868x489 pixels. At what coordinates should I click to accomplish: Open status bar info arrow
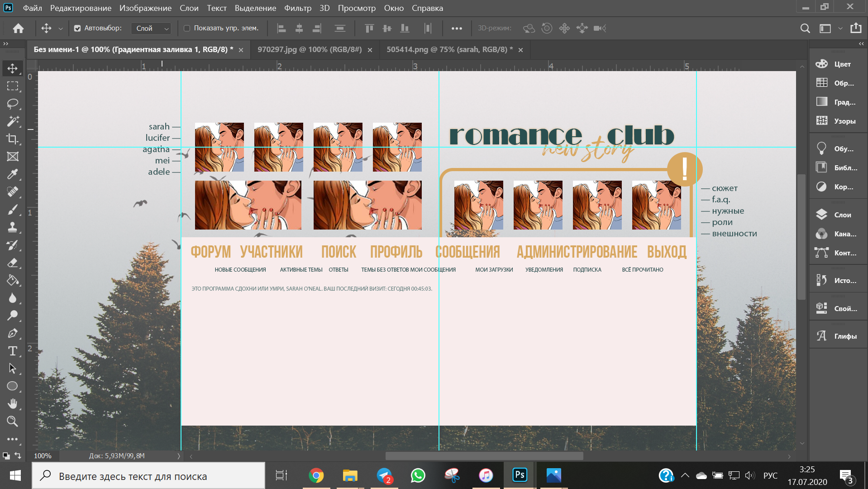(x=178, y=456)
